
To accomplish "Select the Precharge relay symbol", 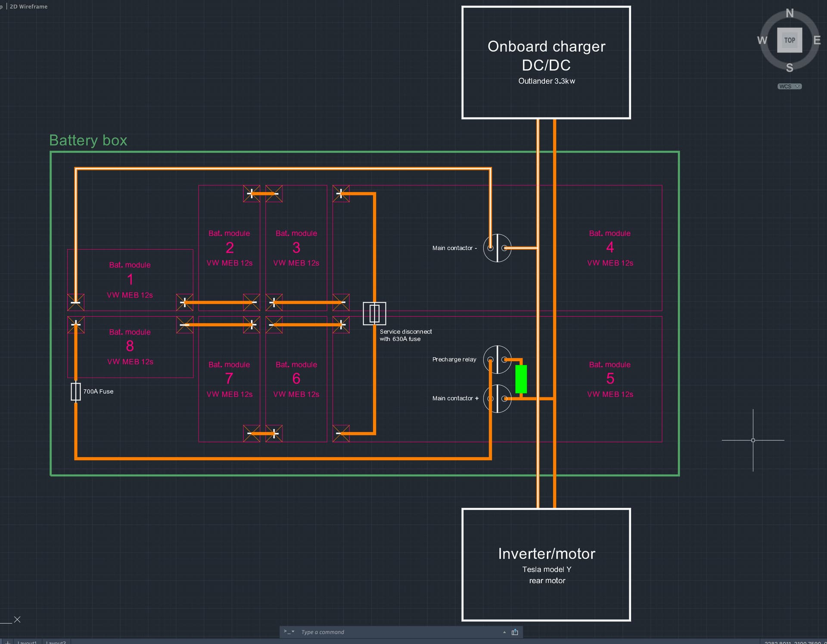I will pos(497,359).
